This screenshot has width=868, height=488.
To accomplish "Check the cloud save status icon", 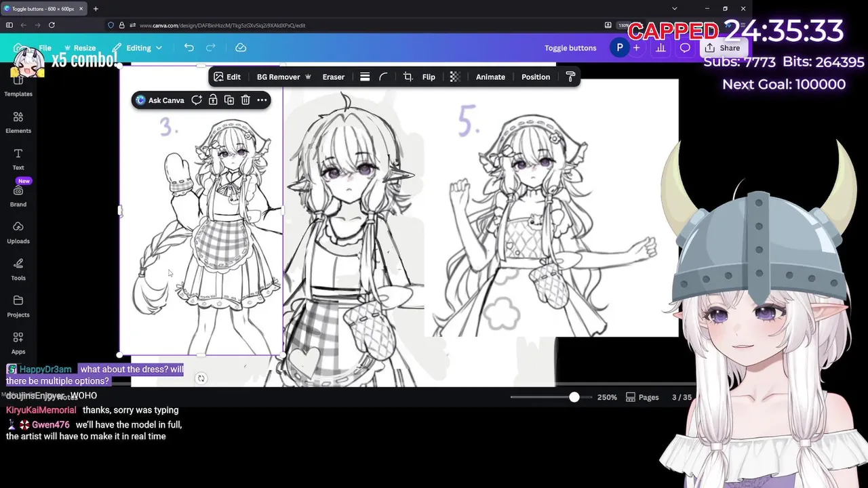I will (240, 47).
